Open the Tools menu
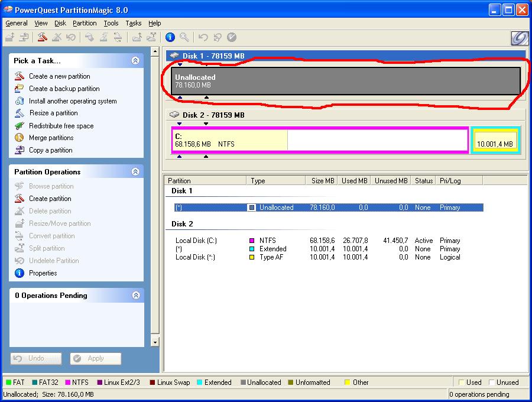Screen dimensions: 532x402 [x=111, y=23]
